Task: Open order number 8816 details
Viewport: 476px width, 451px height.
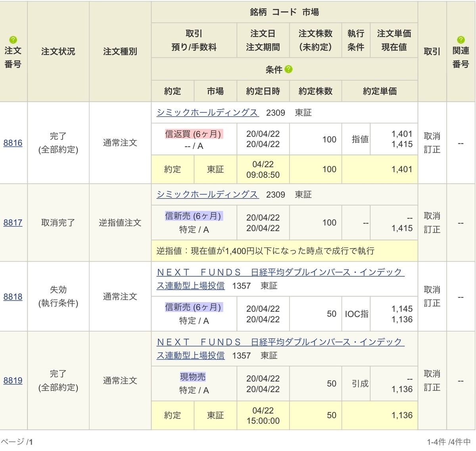Action: click(13, 143)
